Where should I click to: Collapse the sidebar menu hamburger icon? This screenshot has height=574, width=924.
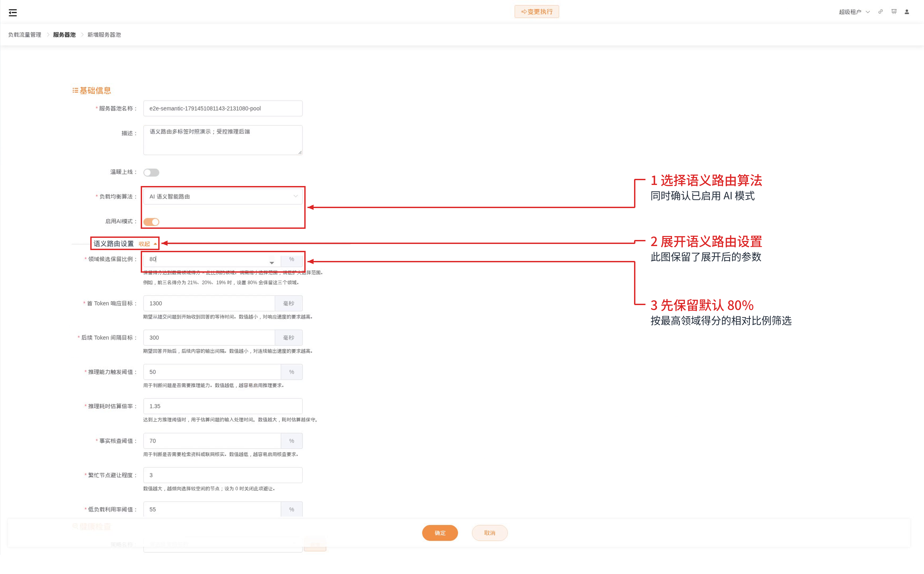coord(12,12)
